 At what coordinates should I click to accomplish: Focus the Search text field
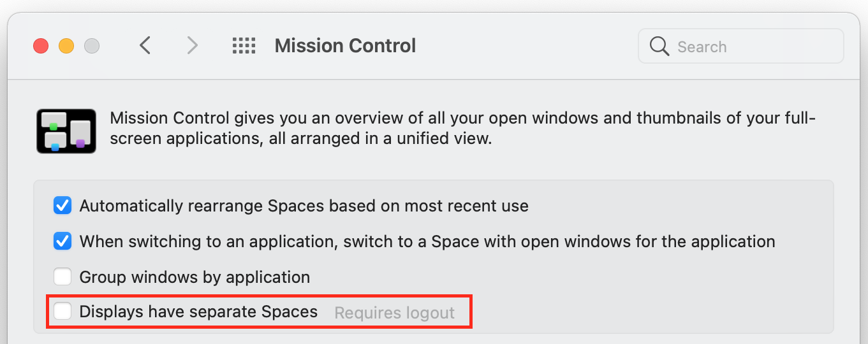click(741, 47)
